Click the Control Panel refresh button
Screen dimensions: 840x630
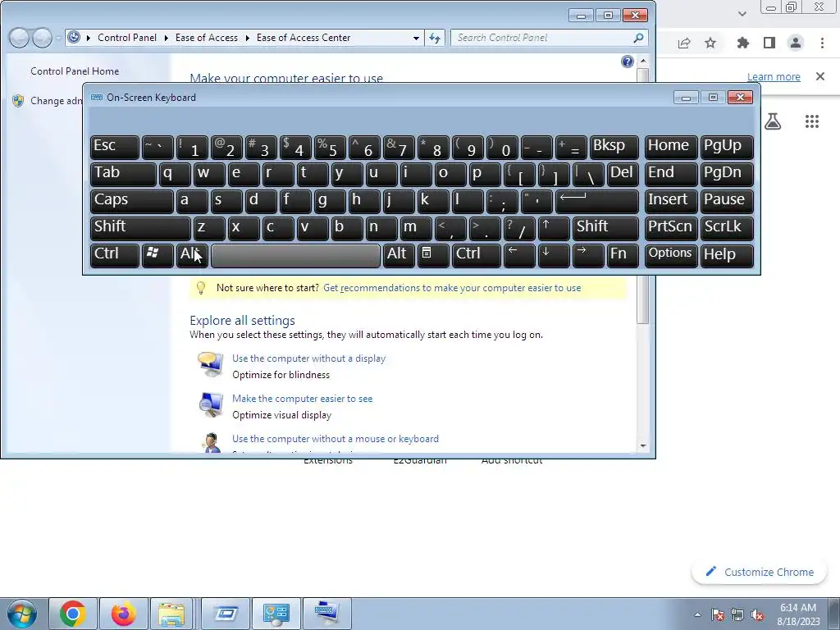[x=435, y=38]
